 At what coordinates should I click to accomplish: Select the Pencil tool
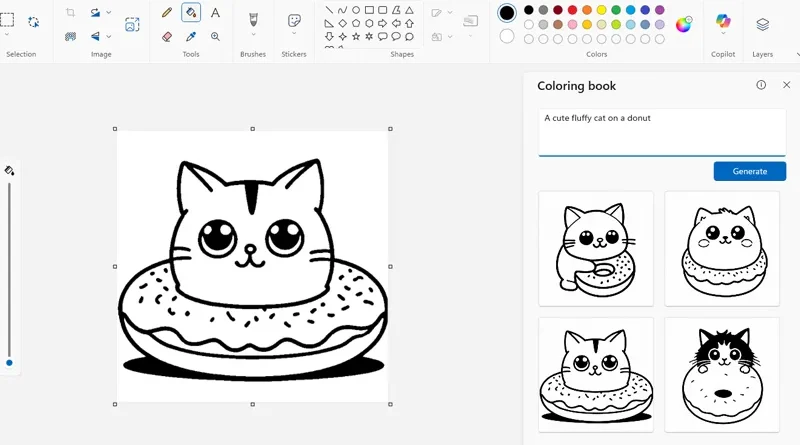(167, 12)
